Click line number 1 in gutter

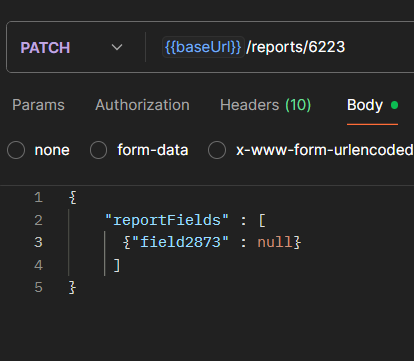(38, 198)
